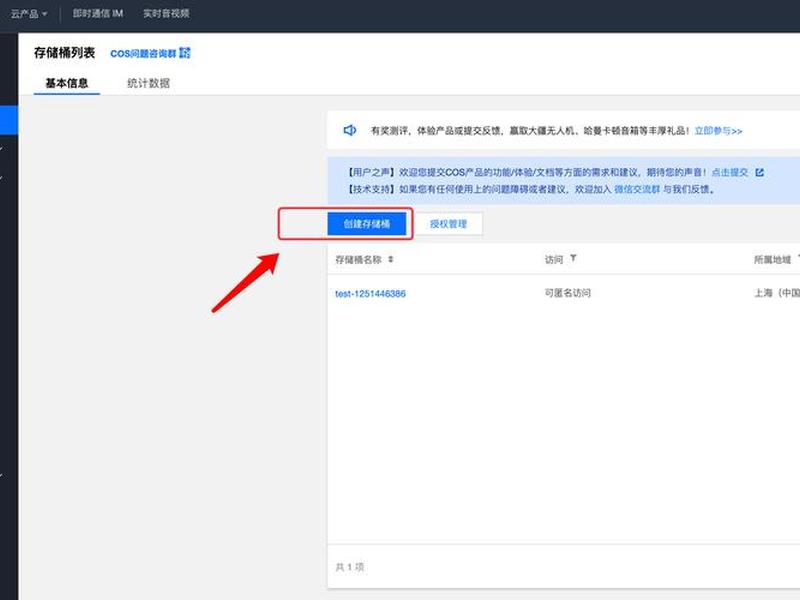Open the 微信交流群 link
This screenshot has height=600, width=800.
click(x=637, y=189)
